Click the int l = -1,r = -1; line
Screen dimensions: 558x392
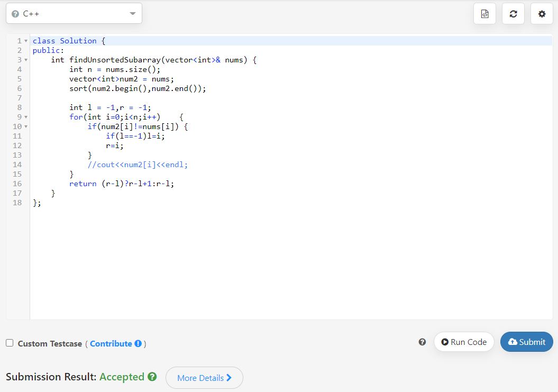110,107
